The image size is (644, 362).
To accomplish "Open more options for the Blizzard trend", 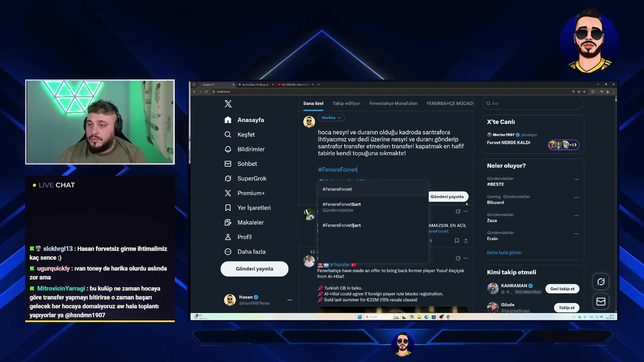I will point(577,197).
